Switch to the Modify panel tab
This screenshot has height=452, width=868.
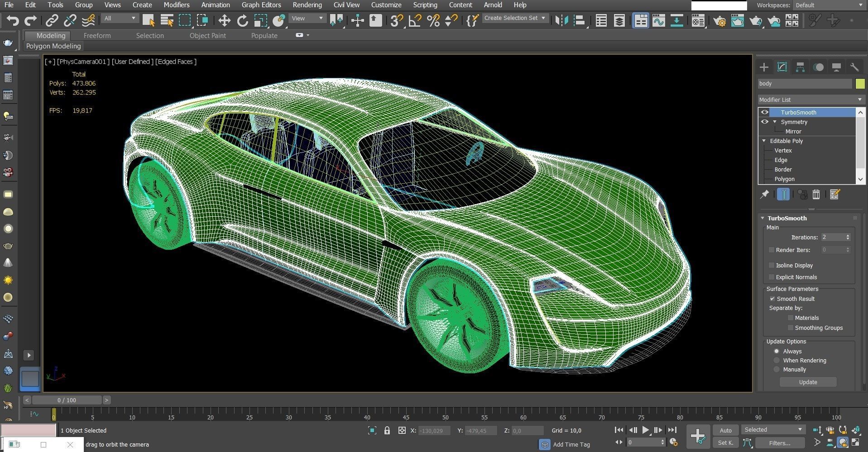click(782, 67)
